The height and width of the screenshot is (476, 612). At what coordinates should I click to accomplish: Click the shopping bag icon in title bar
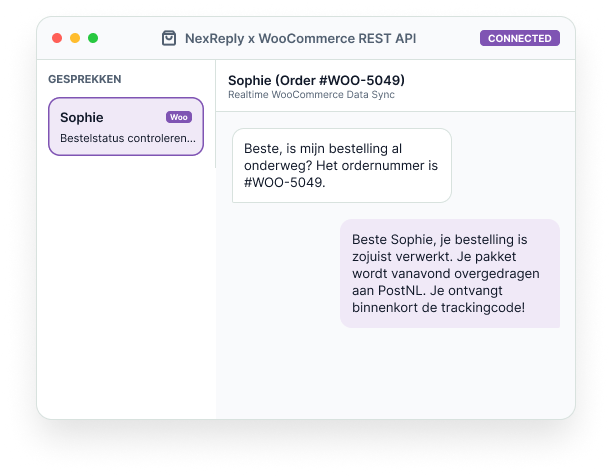click(169, 38)
